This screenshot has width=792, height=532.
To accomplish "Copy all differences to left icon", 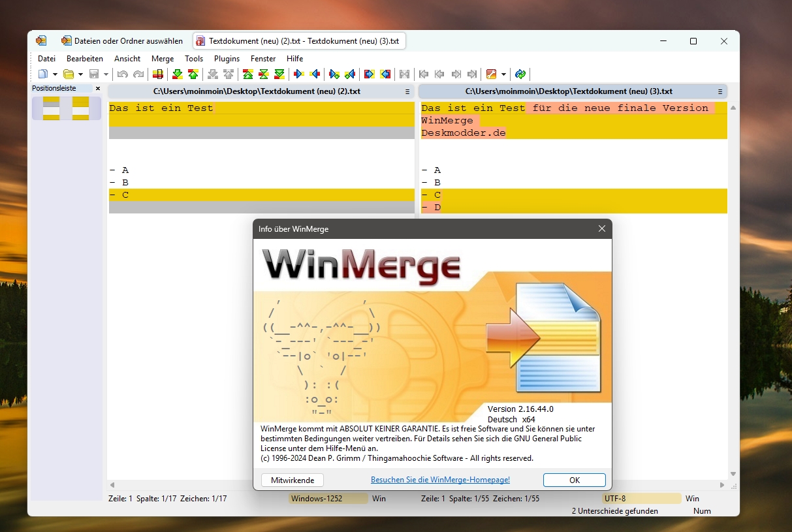I will pyautogui.click(x=385, y=74).
